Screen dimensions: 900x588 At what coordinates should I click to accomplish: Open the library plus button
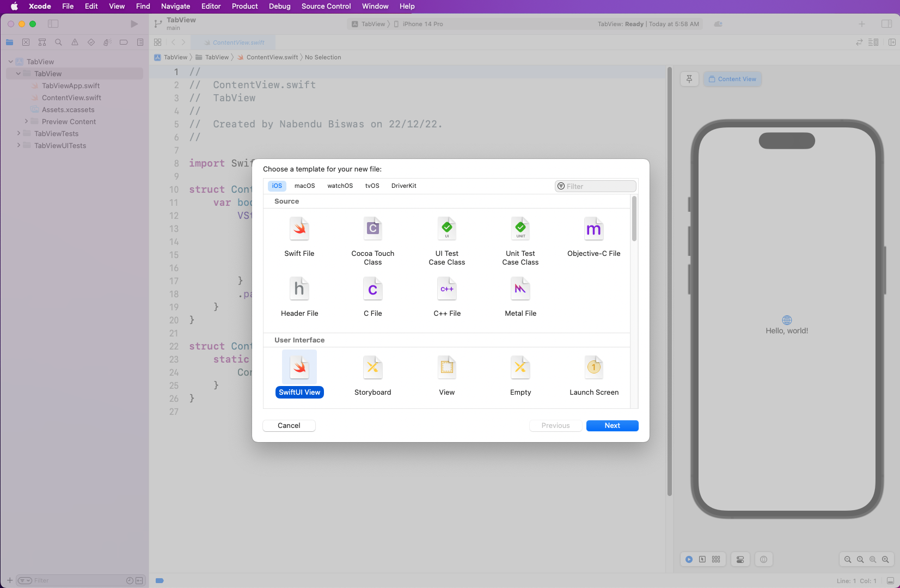[x=862, y=24]
